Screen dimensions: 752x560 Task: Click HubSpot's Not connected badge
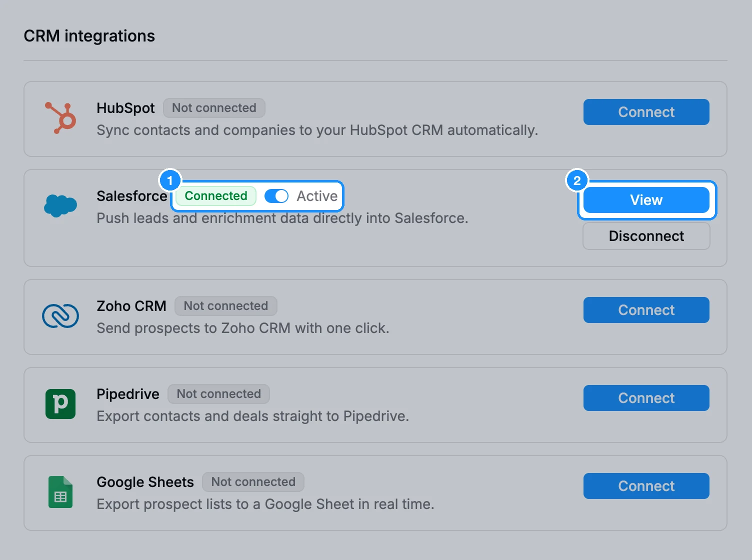tap(214, 108)
